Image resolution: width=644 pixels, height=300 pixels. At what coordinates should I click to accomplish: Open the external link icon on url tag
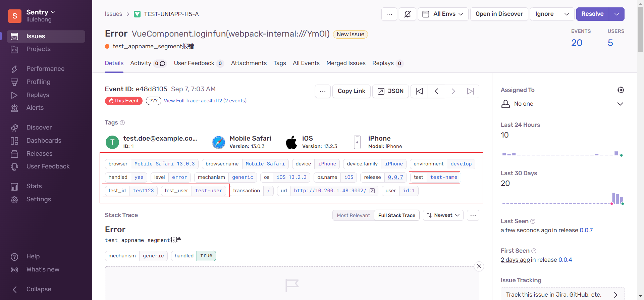pyautogui.click(x=372, y=191)
